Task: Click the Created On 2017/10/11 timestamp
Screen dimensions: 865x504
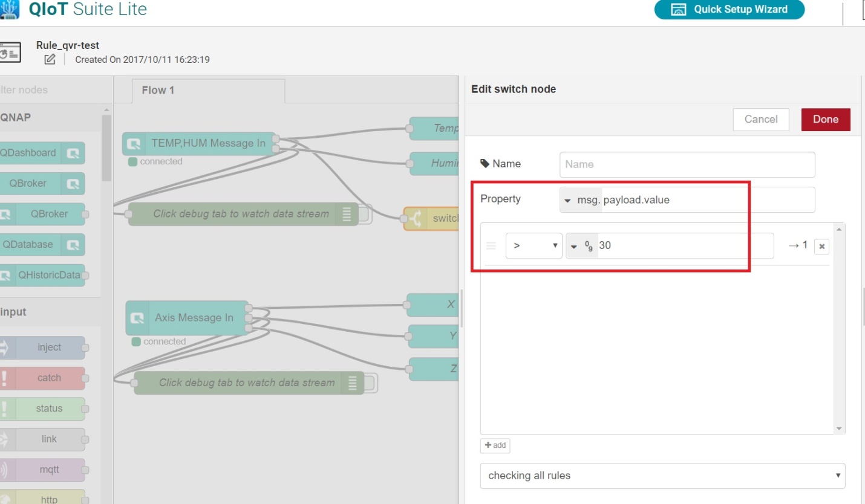Action: [142, 60]
